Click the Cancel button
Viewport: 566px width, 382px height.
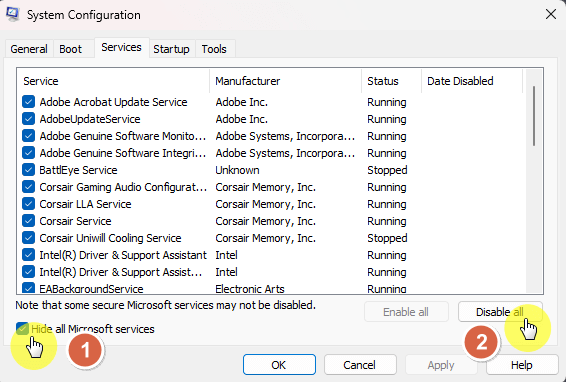tap(360, 365)
